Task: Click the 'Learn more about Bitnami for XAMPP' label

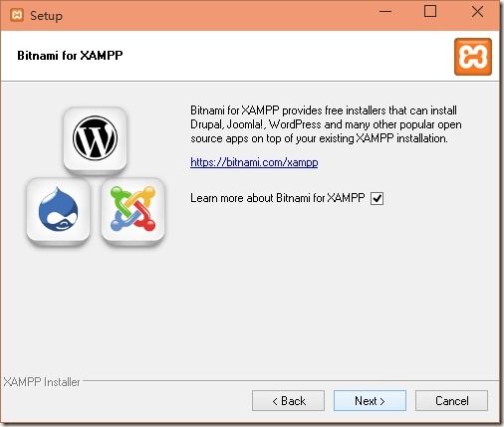Action: click(278, 198)
